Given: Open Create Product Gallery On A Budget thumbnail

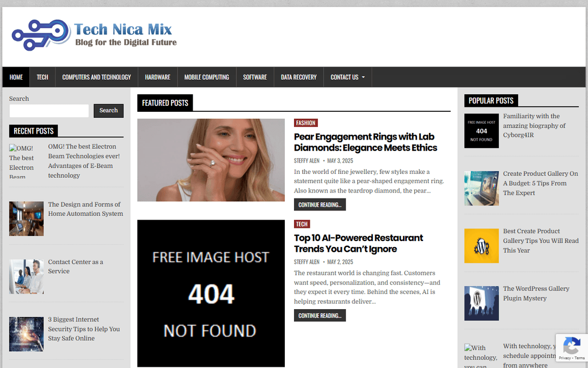Looking at the screenshot, I should pos(481,188).
